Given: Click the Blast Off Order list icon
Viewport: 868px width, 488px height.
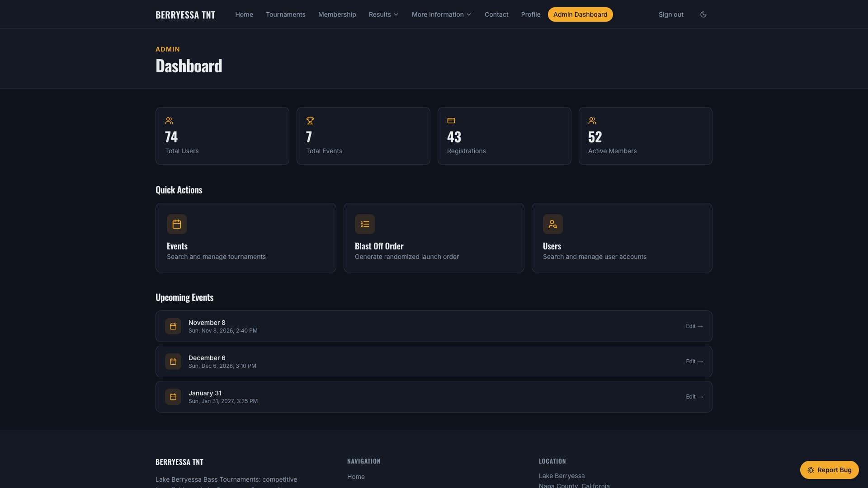Looking at the screenshot, I should click(365, 224).
